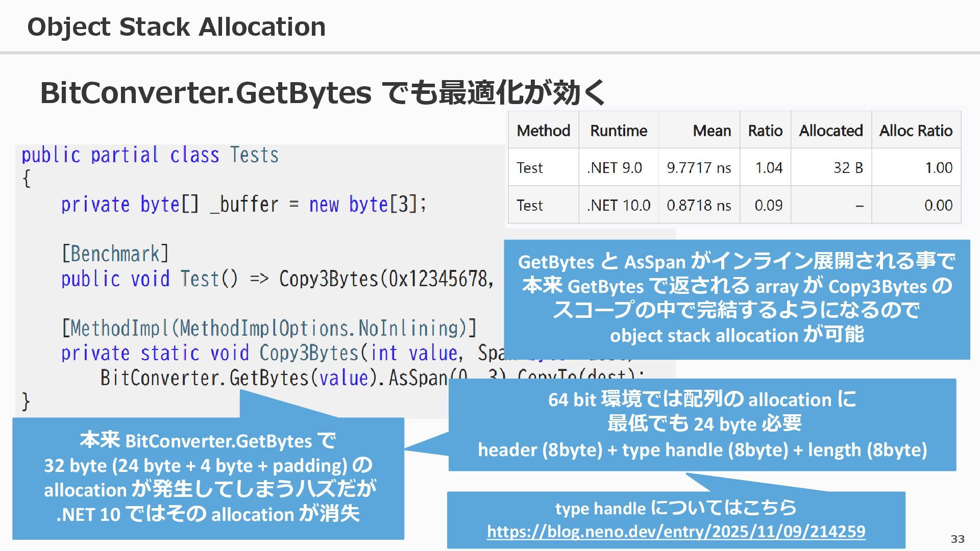Image resolution: width=980 pixels, height=551 pixels.
Task: Click the slide page number 33
Action: 957,539
